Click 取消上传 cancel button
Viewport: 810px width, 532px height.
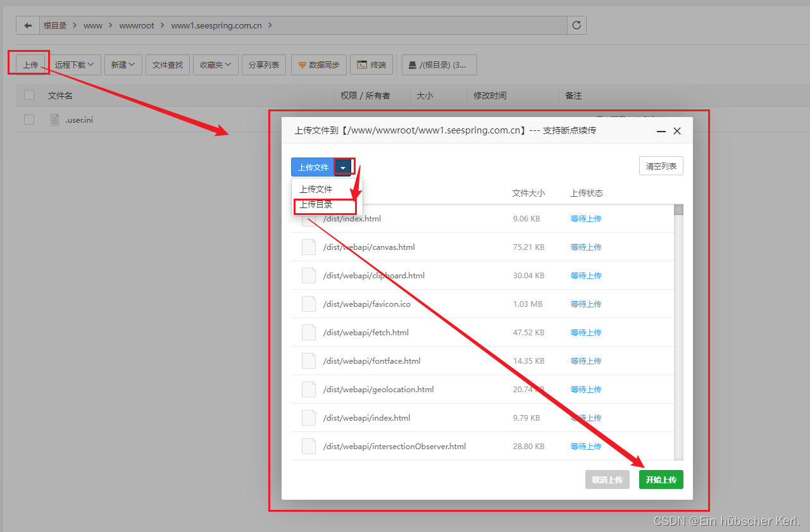607,479
